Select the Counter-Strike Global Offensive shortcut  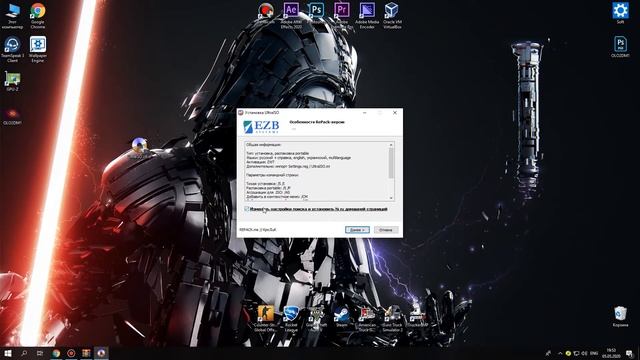(266, 318)
